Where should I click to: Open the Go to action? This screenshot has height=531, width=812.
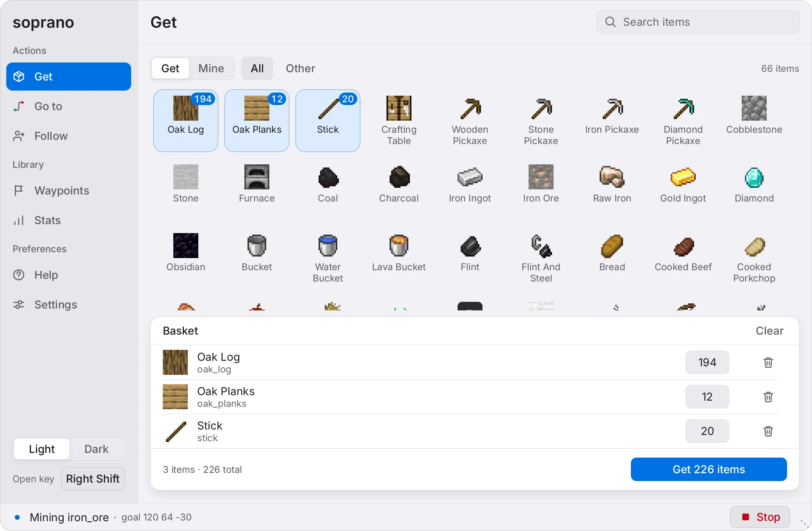[x=69, y=106]
